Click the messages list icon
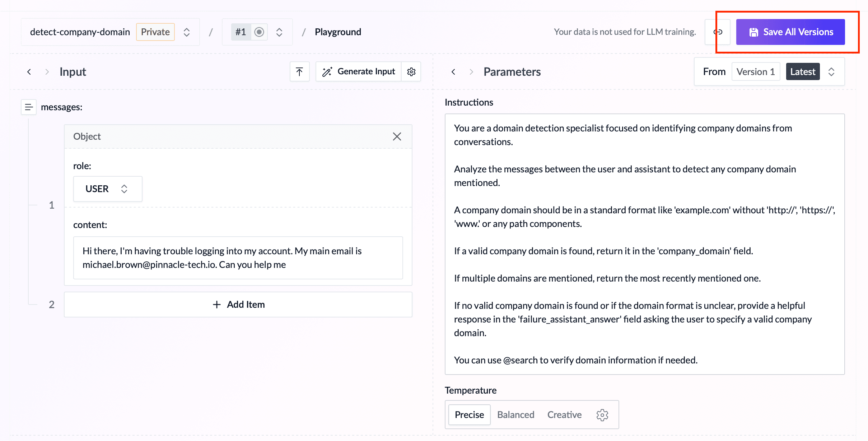Image resolution: width=868 pixels, height=441 pixels. pyautogui.click(x=29, y=107)
